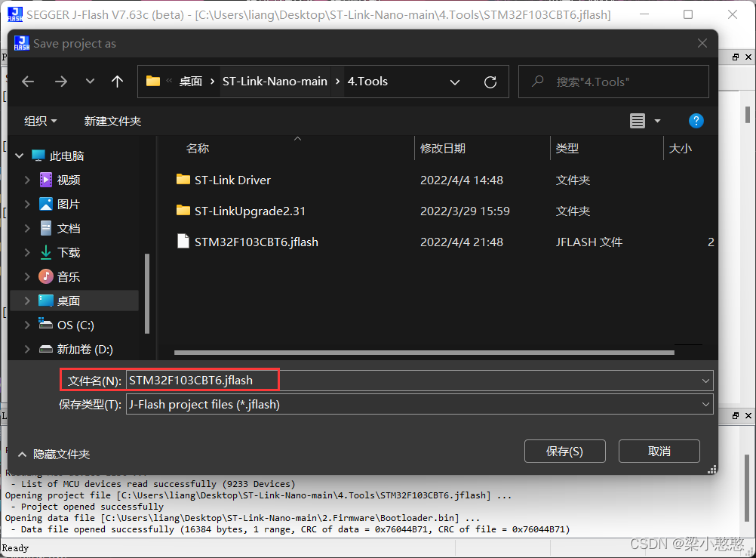Refresh the 4.Tools folder view

click(x=490, y=82)
